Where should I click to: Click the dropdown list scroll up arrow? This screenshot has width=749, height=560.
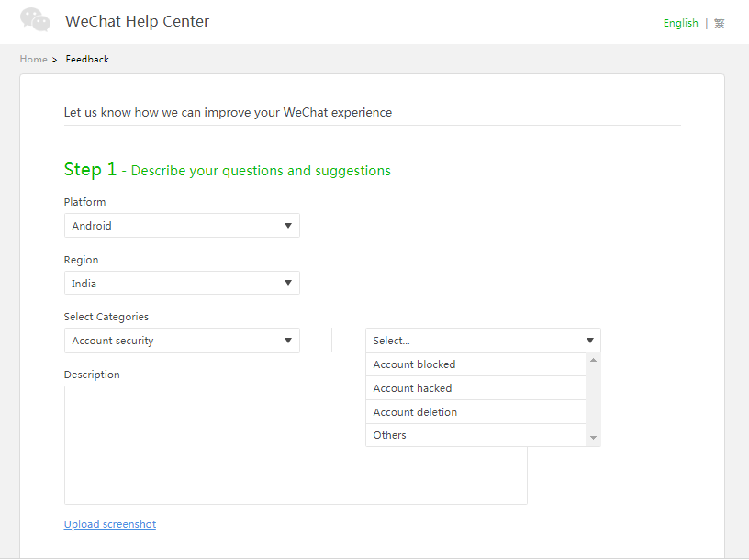(x=593, y=360)
